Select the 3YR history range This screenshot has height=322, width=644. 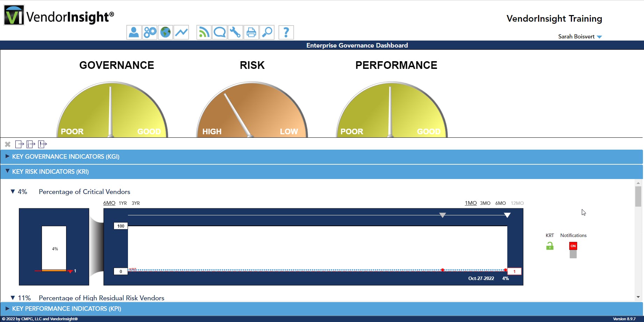(x=136, y=203)
